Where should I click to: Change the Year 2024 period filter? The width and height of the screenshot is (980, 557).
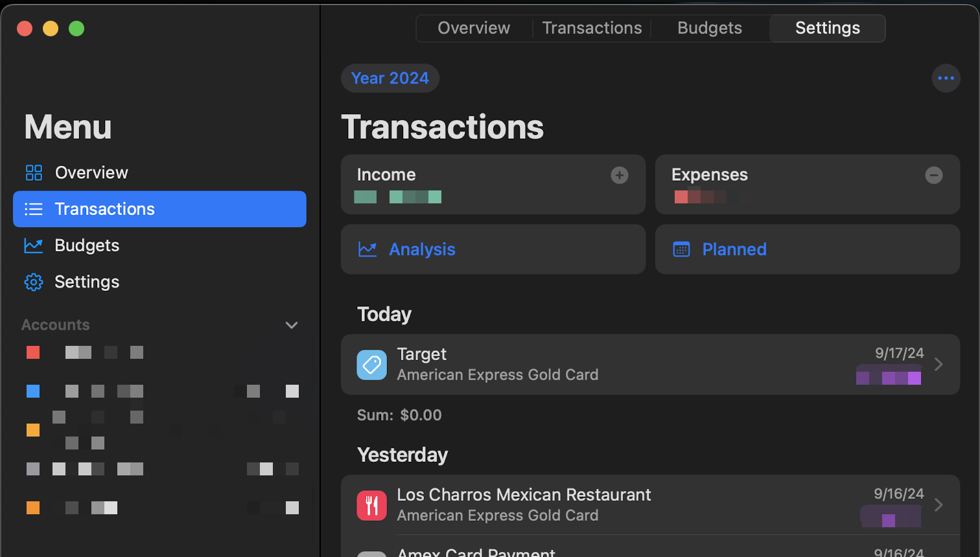[x=390, y=78]
